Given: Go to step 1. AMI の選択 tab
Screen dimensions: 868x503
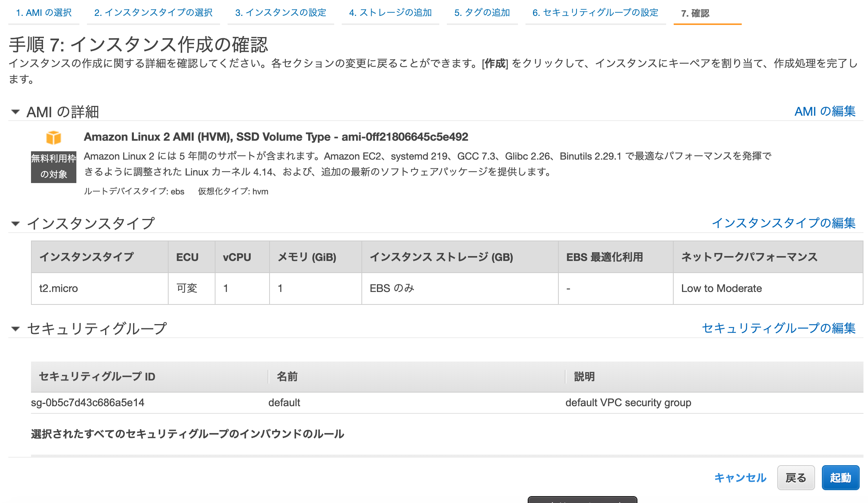Looking at the screenshot, I should (44, 13).
